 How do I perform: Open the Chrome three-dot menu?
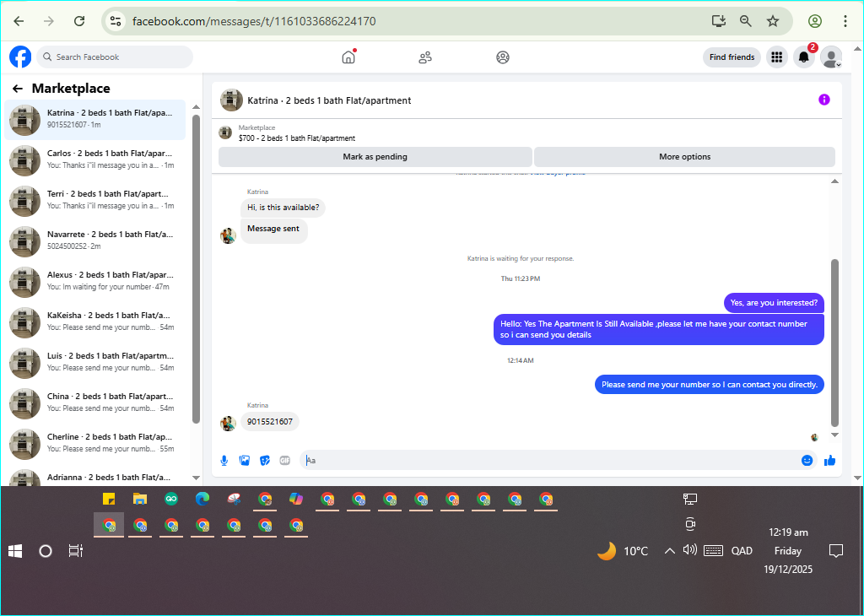845,21
